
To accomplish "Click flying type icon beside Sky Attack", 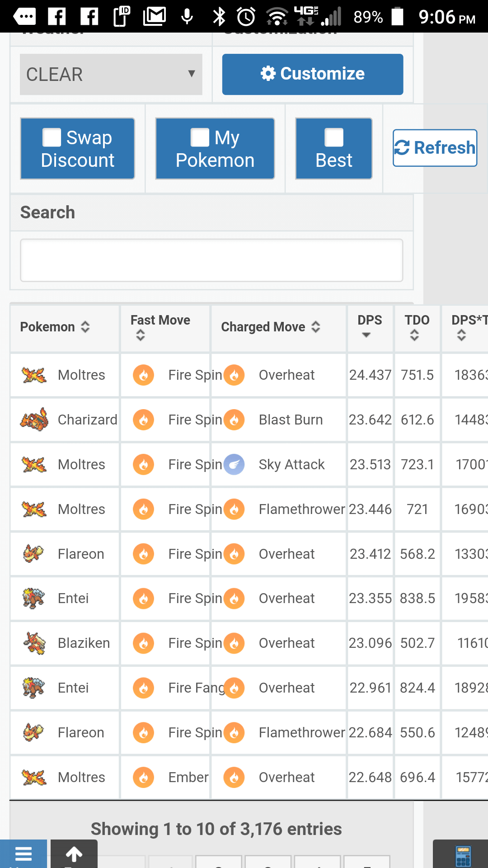I will tap(234, 464).
